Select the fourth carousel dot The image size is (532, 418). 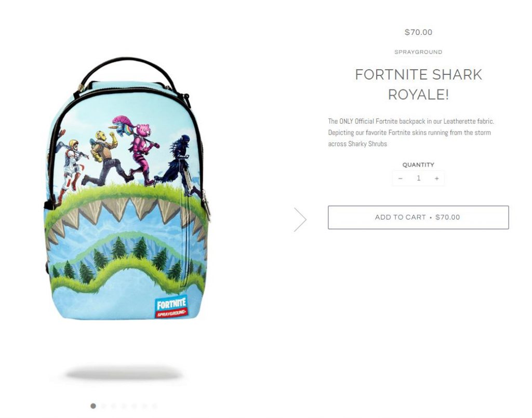point(124,406)
